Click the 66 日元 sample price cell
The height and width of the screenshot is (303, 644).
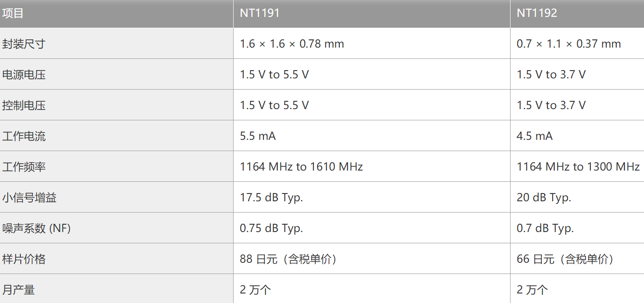[x=565, y=259]
